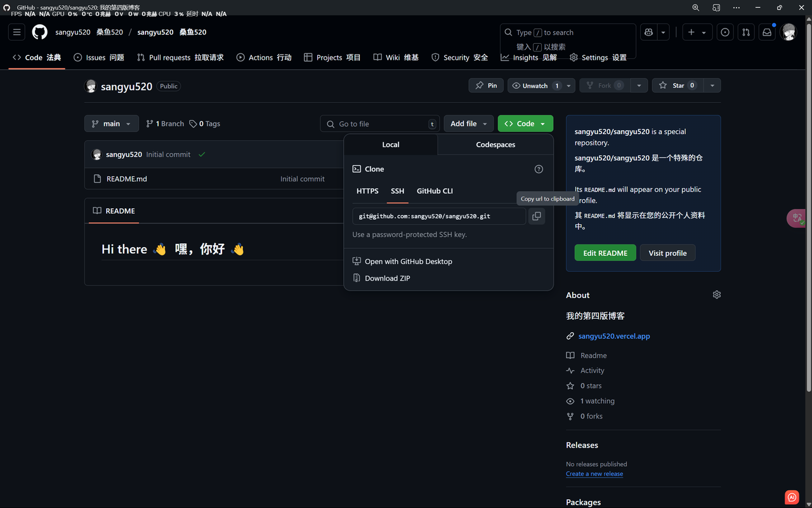The width and height of the screenshot is (812, 508).
Task: Open sangyu520.vercel.app link
Action: 614,336
